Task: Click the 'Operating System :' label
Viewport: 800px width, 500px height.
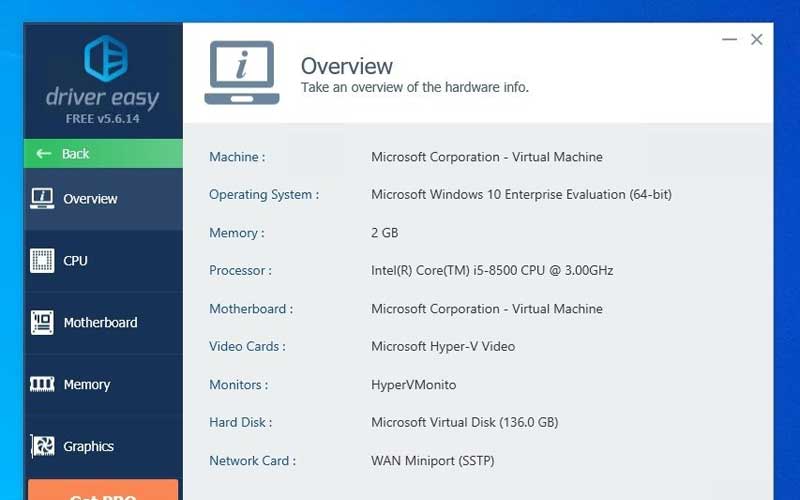Action: (264, 194)
